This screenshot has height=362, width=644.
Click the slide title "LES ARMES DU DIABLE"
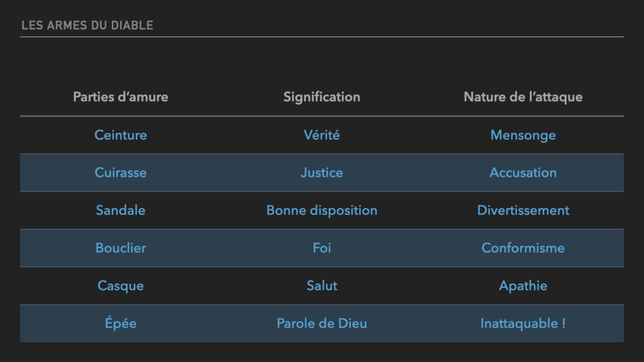[x=87, y=26]
